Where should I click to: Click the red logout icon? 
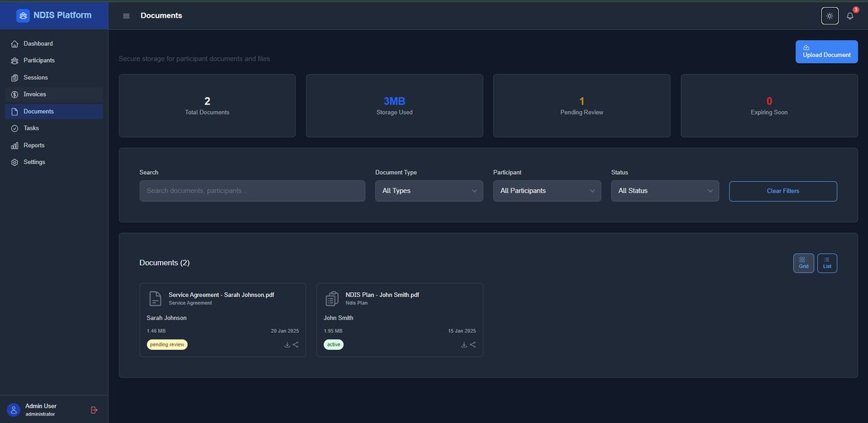point(94,409)
